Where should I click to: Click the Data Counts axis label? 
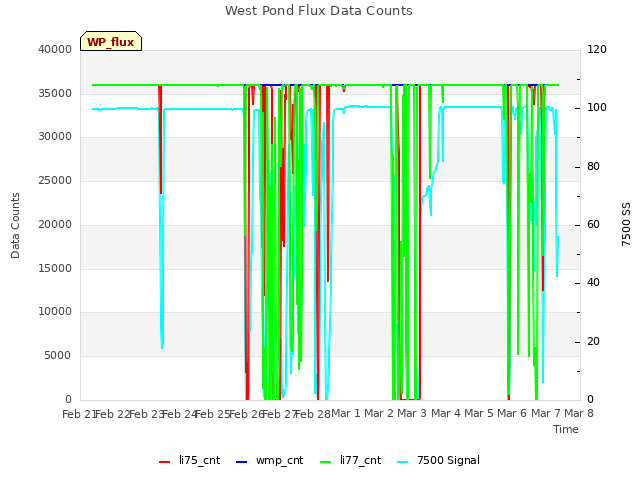click(15, 225)
